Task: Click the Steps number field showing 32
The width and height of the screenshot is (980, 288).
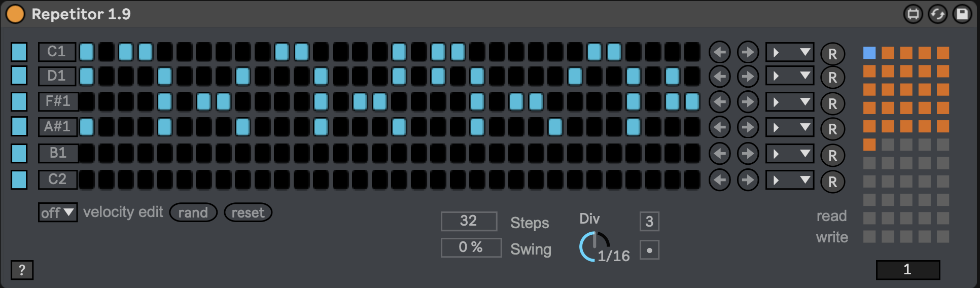Action: pos(468,221)
